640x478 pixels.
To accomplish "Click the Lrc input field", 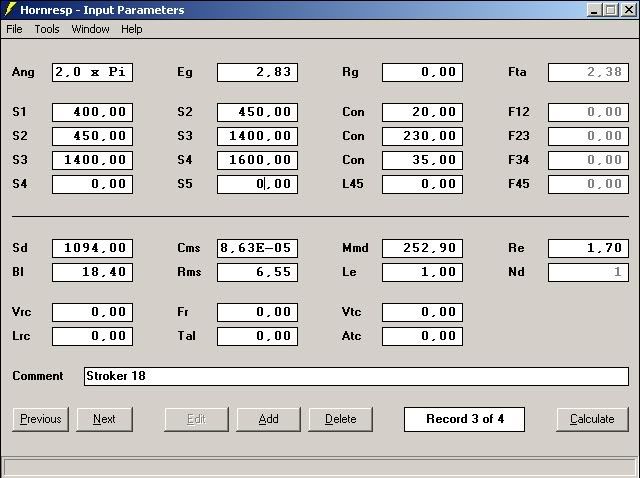I will coord(92,337).
